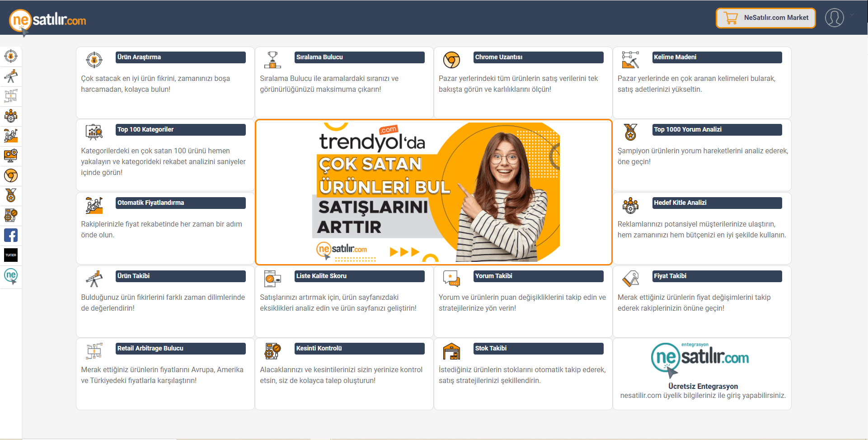The height and width of the screenshot is (440, 868).
Task: Open the Top 100 Kategoriler title bar
Action: (180, 130)
